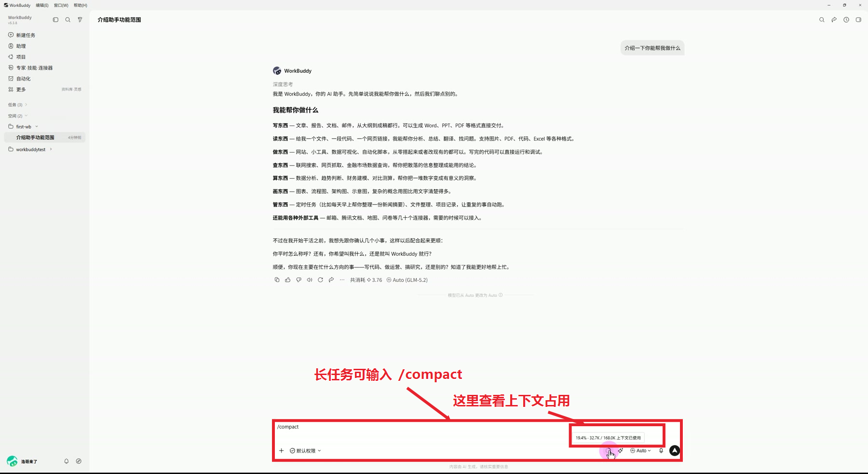Start voice input with microphone icon
The image size is (868, 474).
(x=661, y=451)
